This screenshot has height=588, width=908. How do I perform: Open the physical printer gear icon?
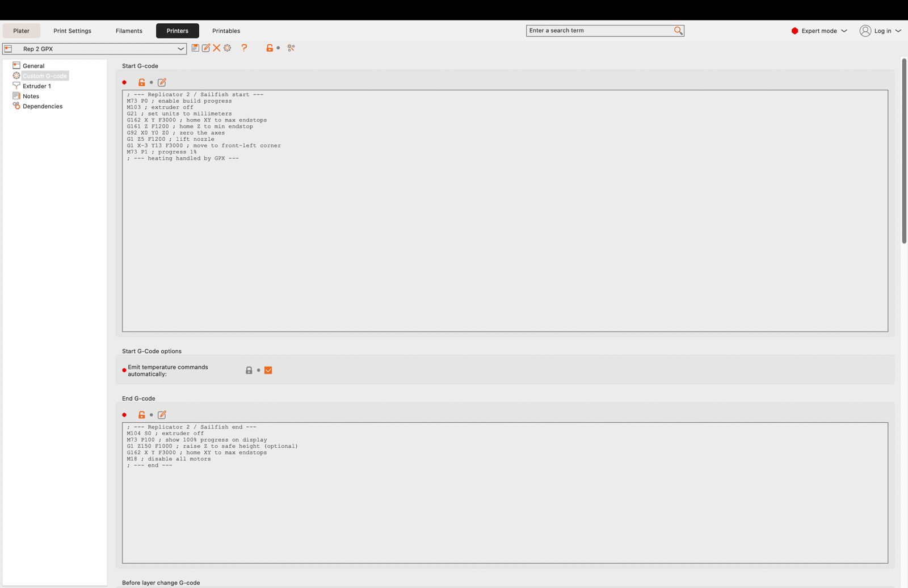click(228, 48)
